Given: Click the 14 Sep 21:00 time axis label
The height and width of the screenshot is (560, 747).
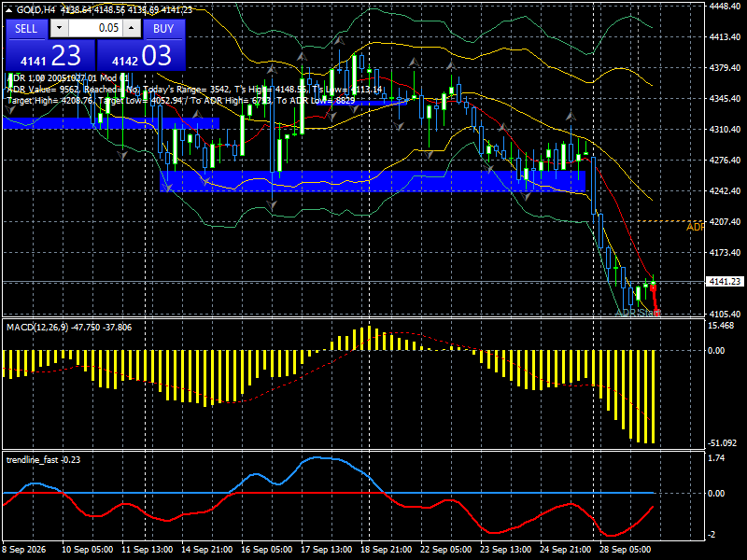Looking at the screenshot, I should click(x=206, y=550).
